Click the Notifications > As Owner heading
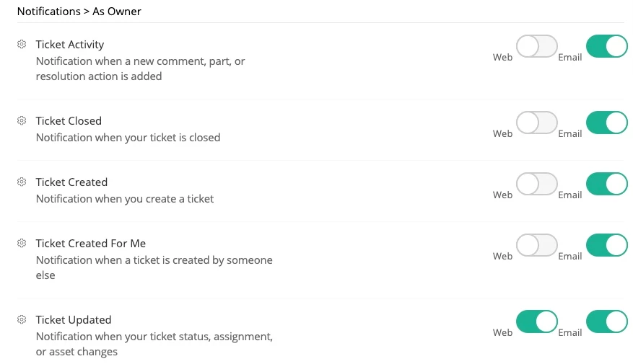Screen dimensions: 633x364 [x=79, y=12]
